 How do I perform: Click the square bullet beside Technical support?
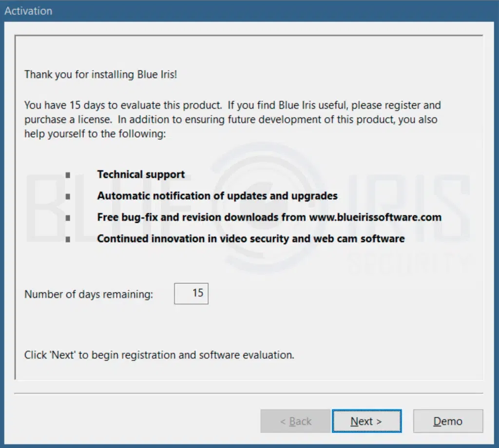pos(68,175)
